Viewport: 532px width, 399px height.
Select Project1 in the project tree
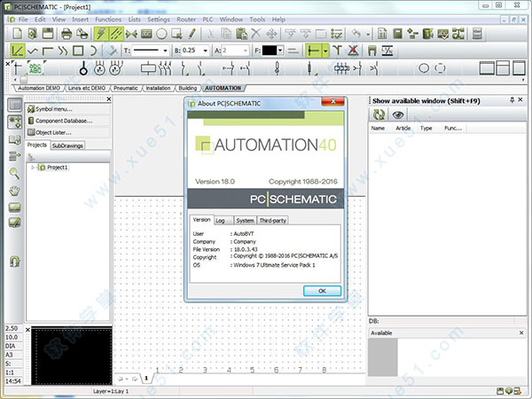tap(57, 168)
